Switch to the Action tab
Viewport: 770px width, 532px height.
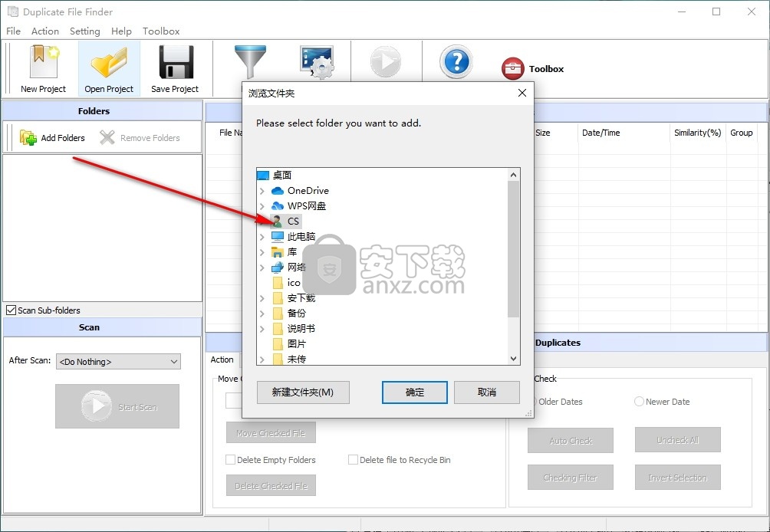tap(222, 360)
